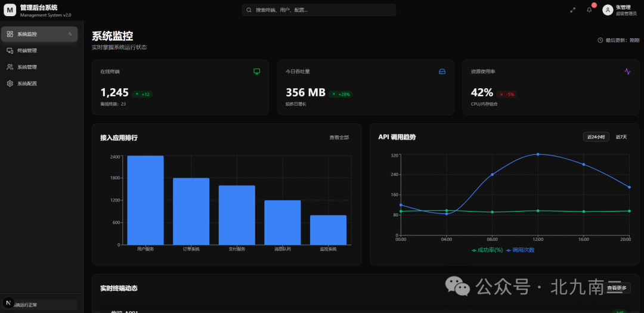Click the user avatar icon for 张管理
Viewport: 644px width, 313px height.
pos(608,10)
